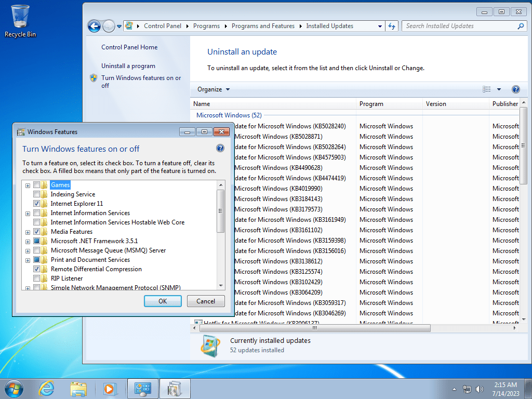Click Control Panel in the breadcrumb
The height and width of the screenshot is (399, 532).
coord(163,26)
